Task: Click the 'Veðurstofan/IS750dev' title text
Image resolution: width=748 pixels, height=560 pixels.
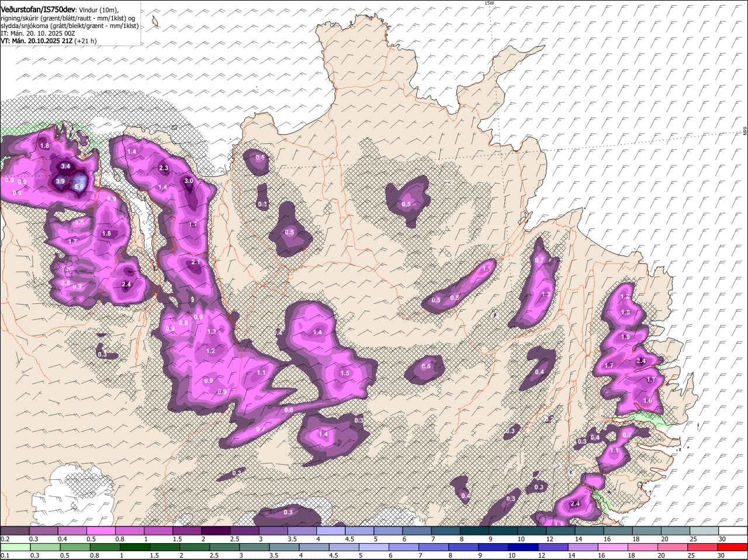Action: click(38, 10)
